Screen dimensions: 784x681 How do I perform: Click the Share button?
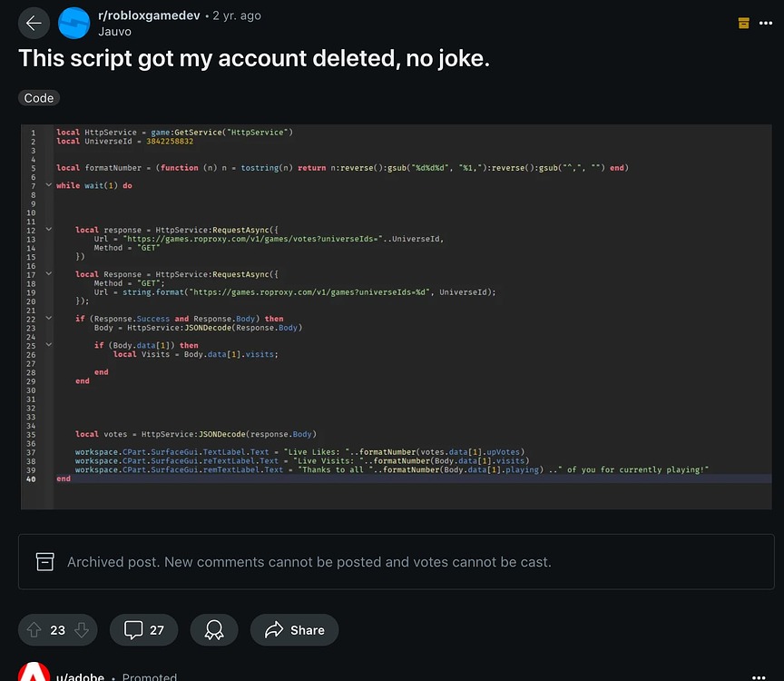click(x=294, y=629)
